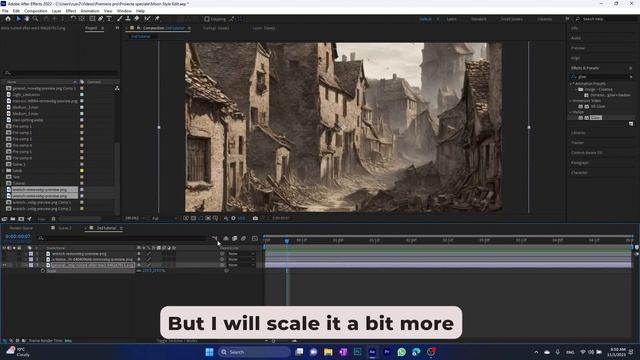This screenshot has width=640, height=360.
Task: Open the Composition menu
Action: 36,11
